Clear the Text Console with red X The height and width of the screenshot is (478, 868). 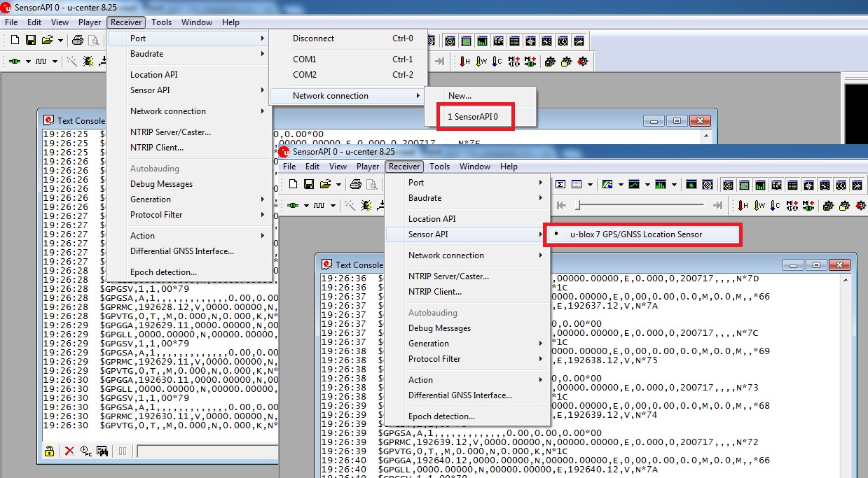pyautogui.click(x=69, y=451)
